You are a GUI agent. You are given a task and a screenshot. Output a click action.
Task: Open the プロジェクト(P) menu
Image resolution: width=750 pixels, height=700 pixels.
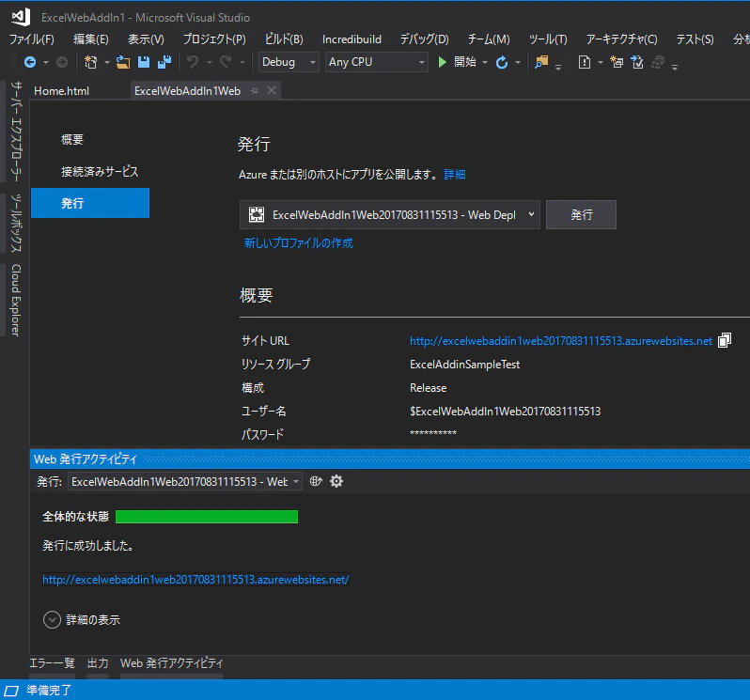pyautogui.click(x=214, y=39)
